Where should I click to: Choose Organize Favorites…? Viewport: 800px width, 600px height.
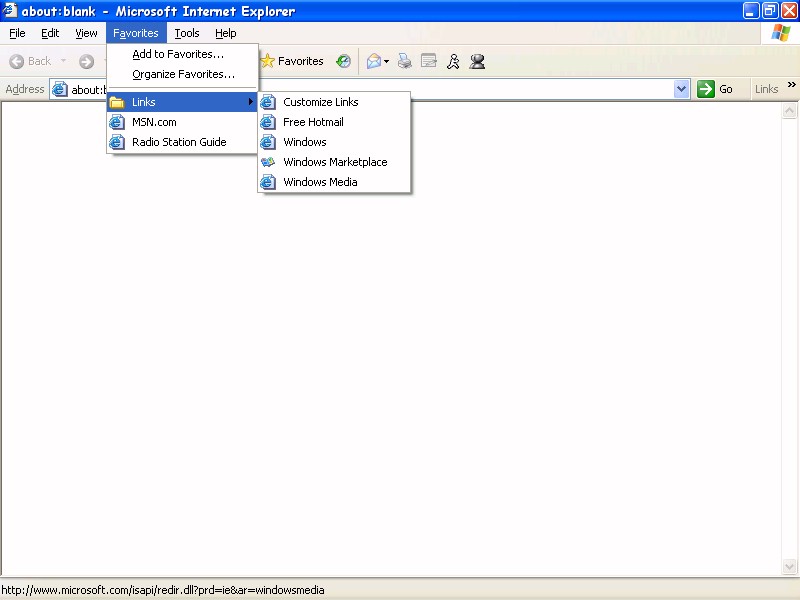point(182,74)
